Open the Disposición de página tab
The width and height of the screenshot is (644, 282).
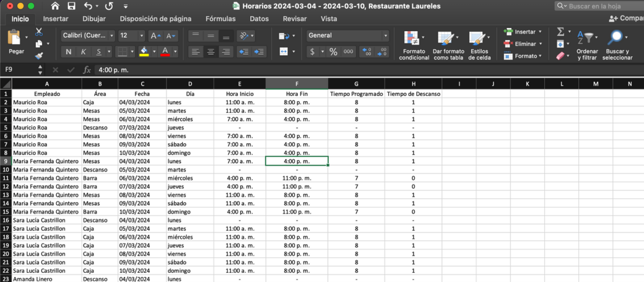click(x=155, y=19)
